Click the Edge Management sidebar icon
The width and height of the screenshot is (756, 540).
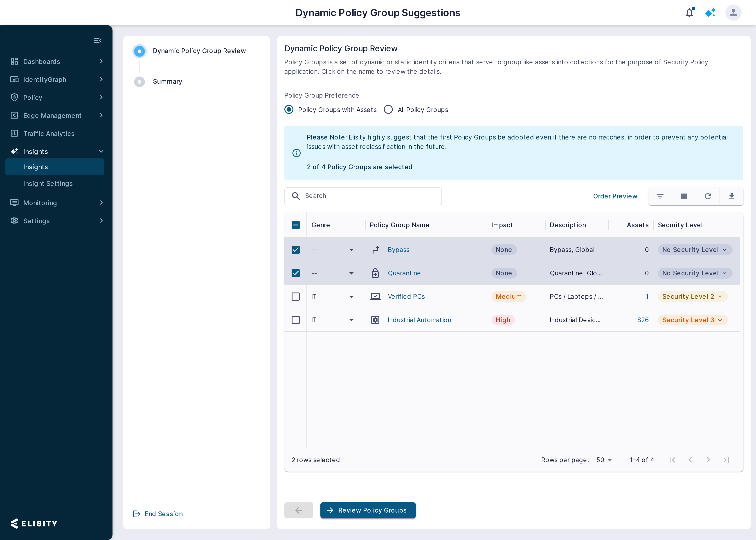14,115
